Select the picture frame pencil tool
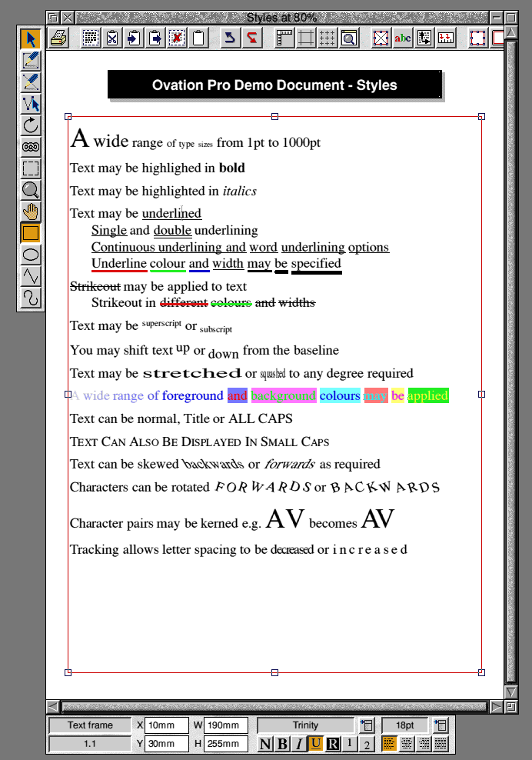Screen dimensions: 532x760 coord(31,82)
